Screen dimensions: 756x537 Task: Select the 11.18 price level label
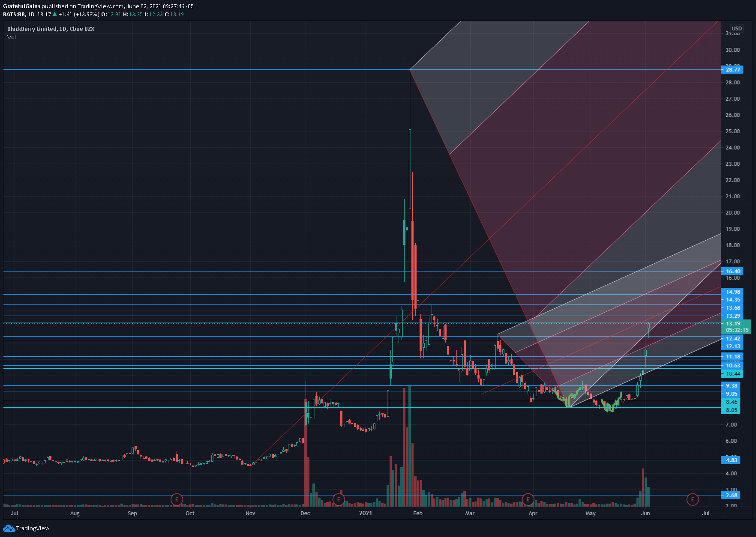coord(732,356)
